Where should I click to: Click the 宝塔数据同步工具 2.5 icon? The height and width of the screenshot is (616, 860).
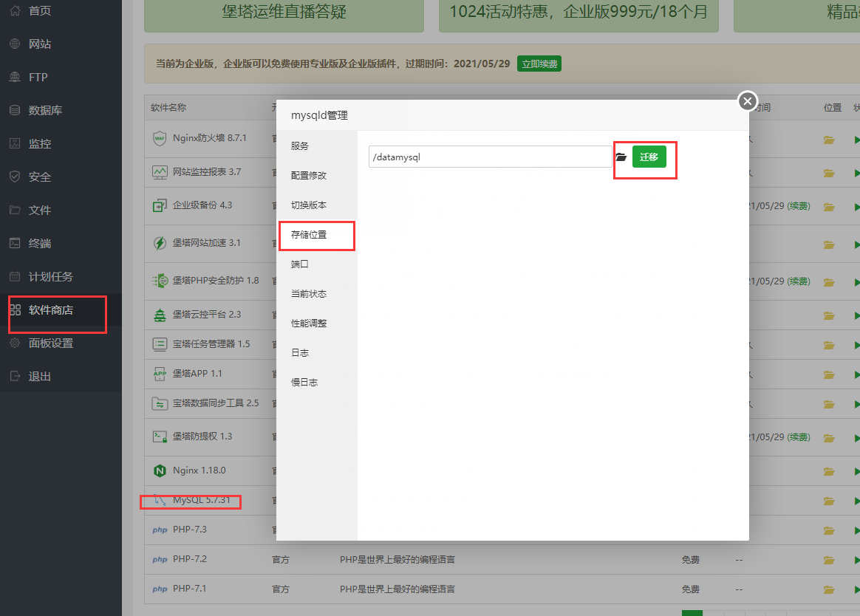tap(160, 404)
